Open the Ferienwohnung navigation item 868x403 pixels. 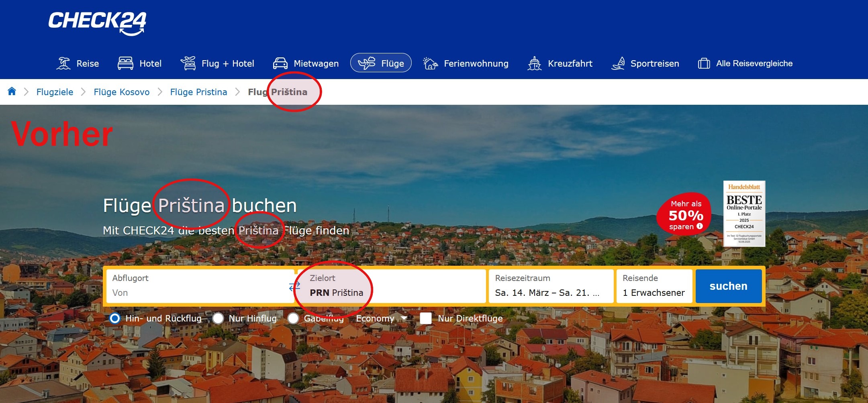466,63
